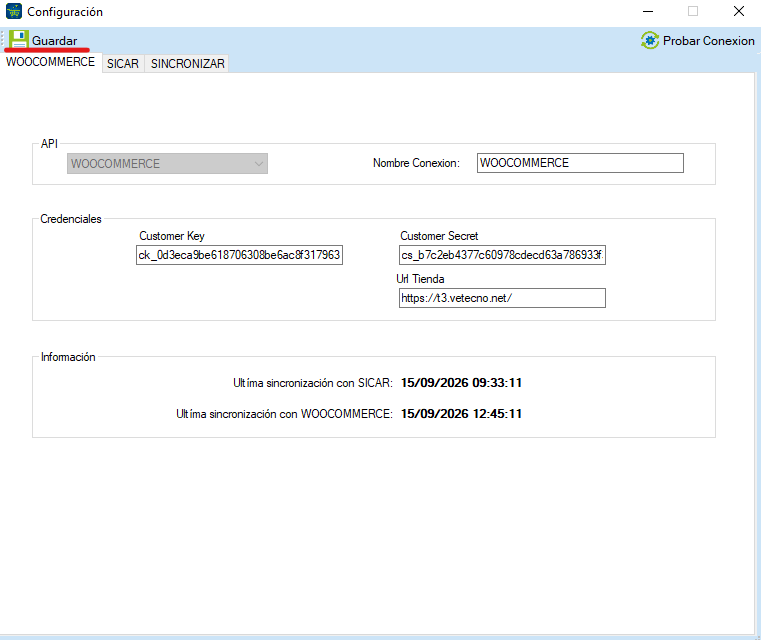
Task: Close the Configuración window
Action: [x=739, y=11]
